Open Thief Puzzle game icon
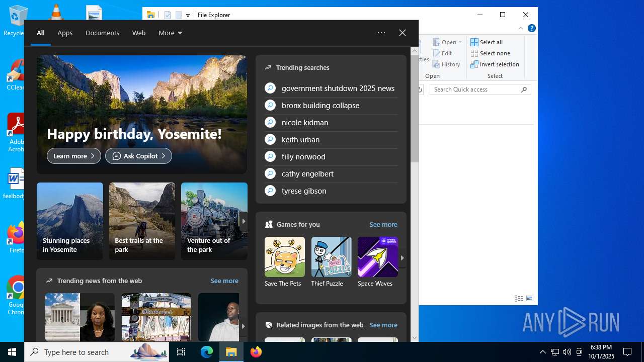 point(331,257)
